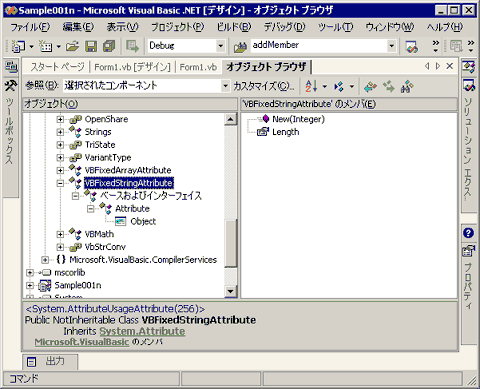Click the objects pane scrollbar thumb
The width and height of the screenshot is (480, 389).
pos(230,243)
